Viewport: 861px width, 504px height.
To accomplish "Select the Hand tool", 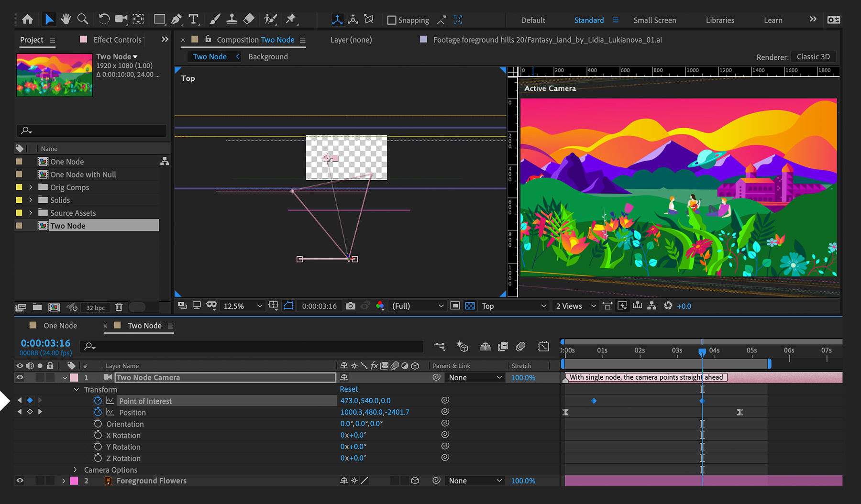I will point(66,19).
